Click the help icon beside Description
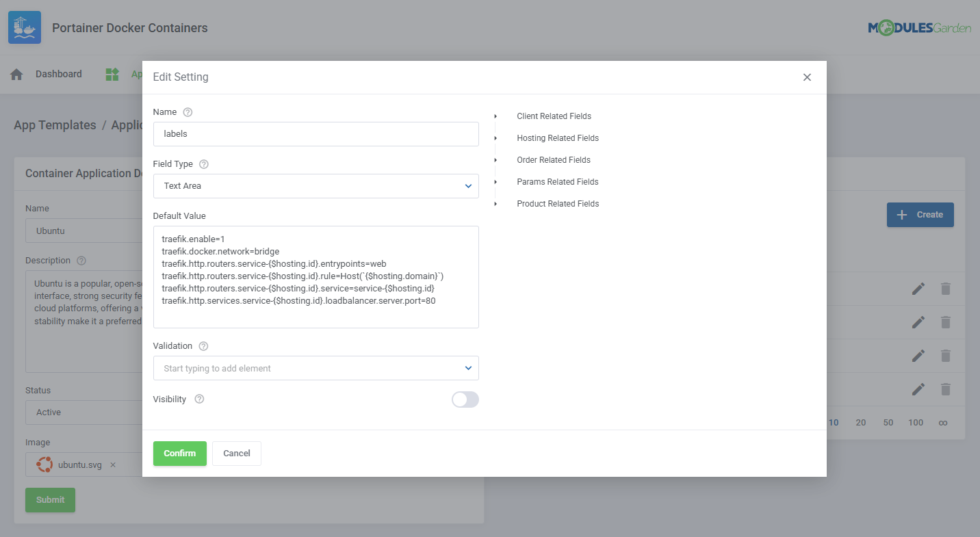The width and height of the screenshot is (980, 537). [81, 260]
